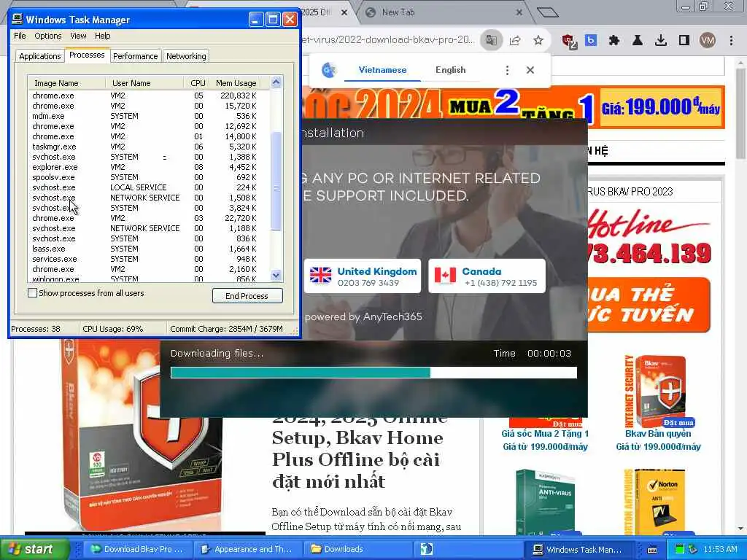Switch translation to English
747x560 pixels.
pyautogui.click(x=451, y=70)
